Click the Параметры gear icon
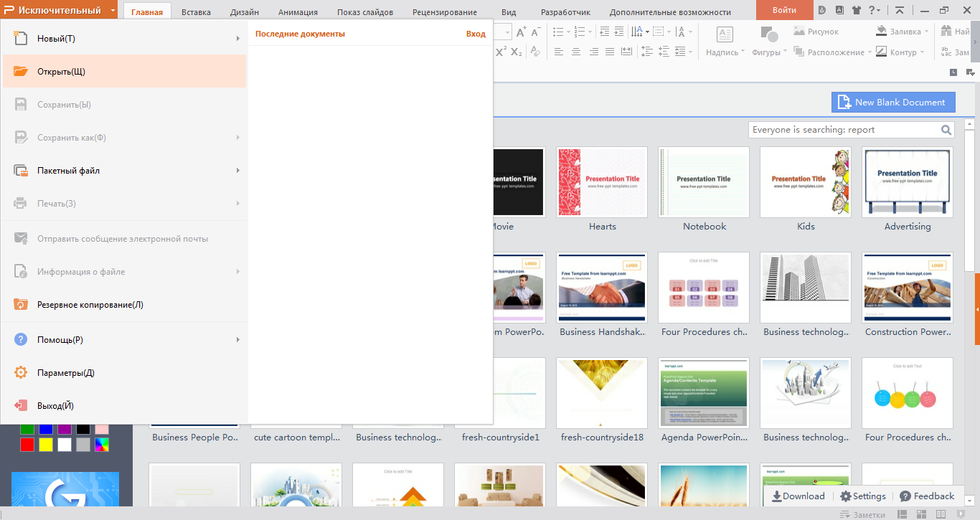Screen dimensions: 980x520 (21, 373)
